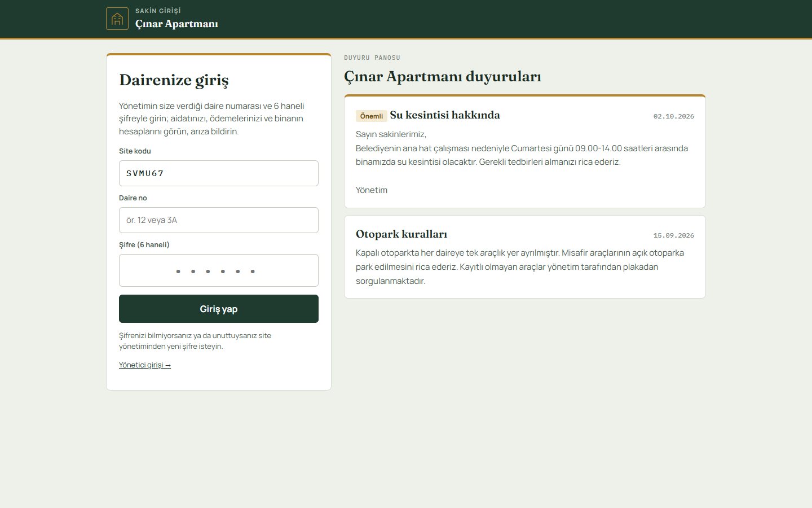Click the Giriş yap button

tap(219, 309)
